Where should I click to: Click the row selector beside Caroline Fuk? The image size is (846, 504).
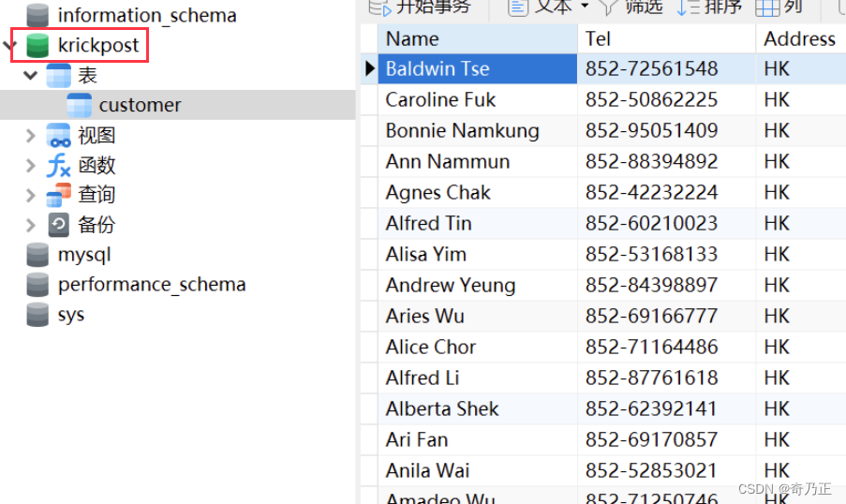pos(369,100)
